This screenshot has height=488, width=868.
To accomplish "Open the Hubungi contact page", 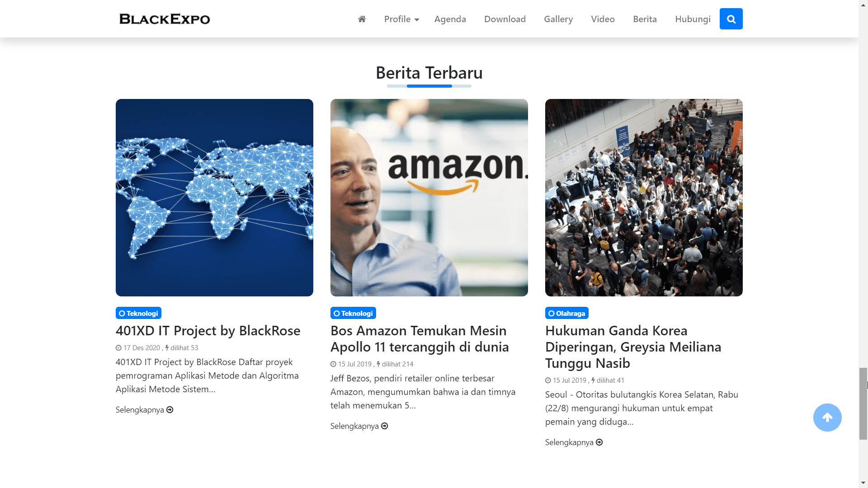I will [693, 19].
